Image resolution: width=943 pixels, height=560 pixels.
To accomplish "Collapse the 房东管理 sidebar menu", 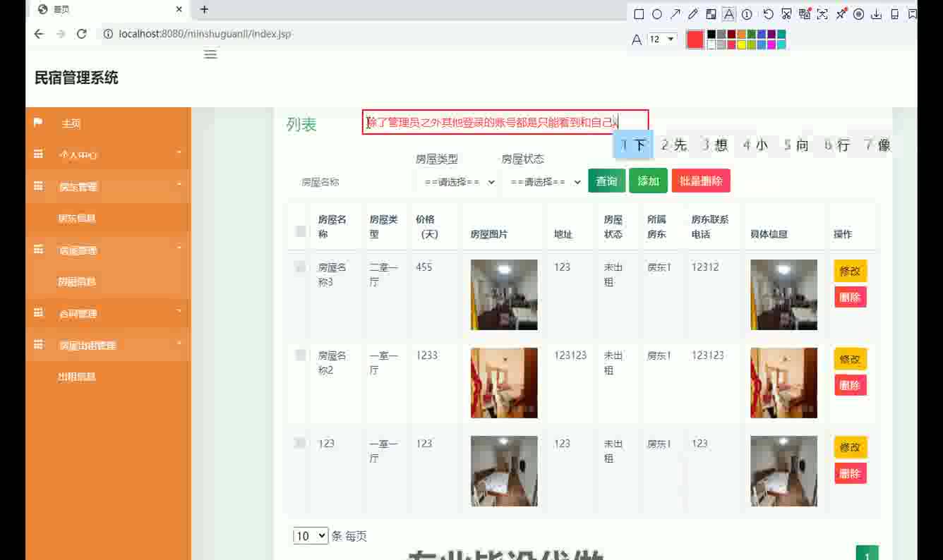I will click(108, 186).
